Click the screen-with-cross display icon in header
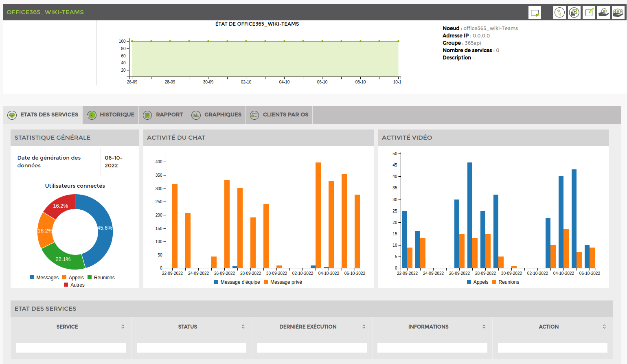The width and height of the screenshot is (627, 364). coord(535,13)
